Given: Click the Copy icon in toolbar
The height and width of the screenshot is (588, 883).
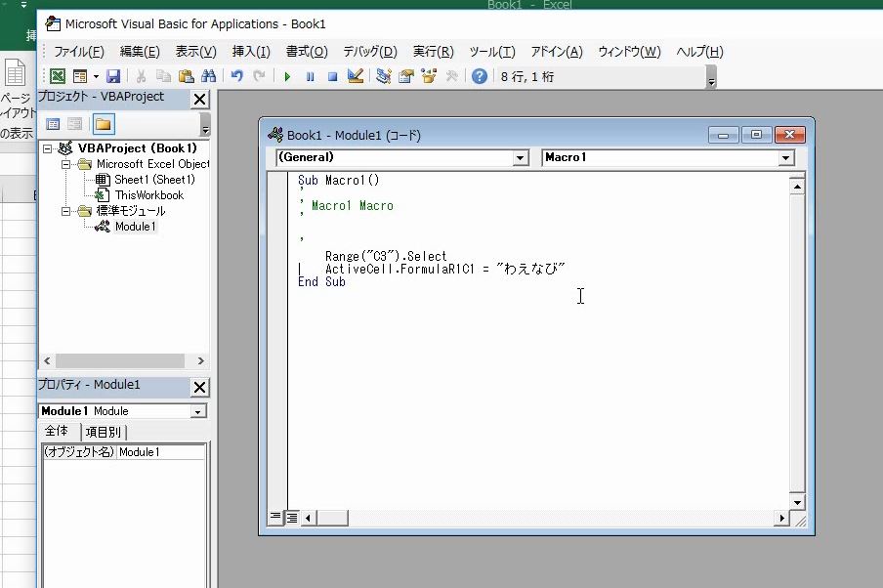Looking at the screenshot, I should coord(164,76).
